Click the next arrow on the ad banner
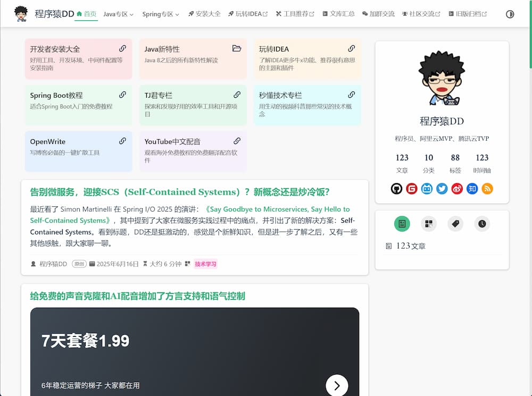532x396 pixels. point(336,385)
